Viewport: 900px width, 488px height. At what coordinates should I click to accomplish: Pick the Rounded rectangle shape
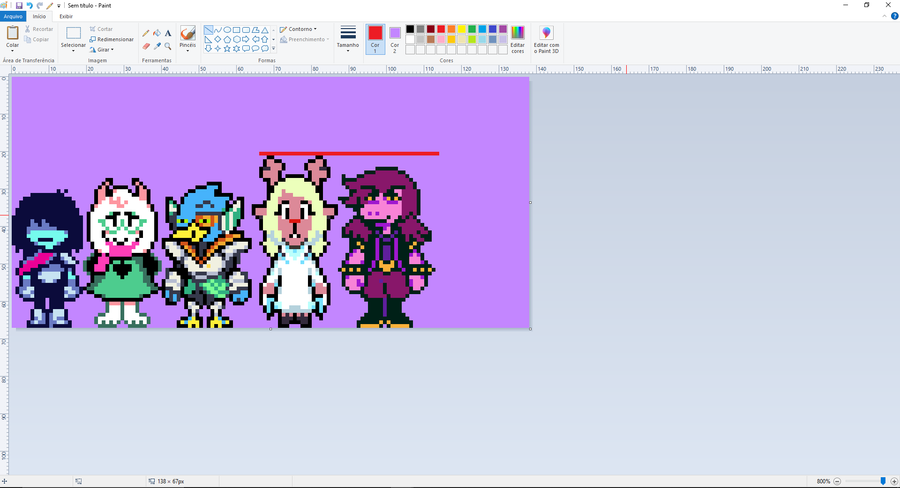click(246, 30)
